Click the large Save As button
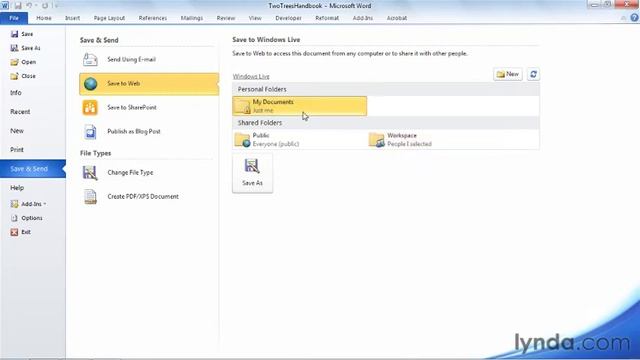 pos(252,173)
